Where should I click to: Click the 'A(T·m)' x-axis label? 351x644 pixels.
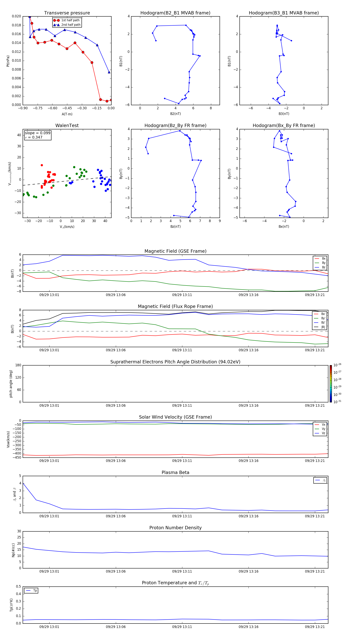(67, 114)
